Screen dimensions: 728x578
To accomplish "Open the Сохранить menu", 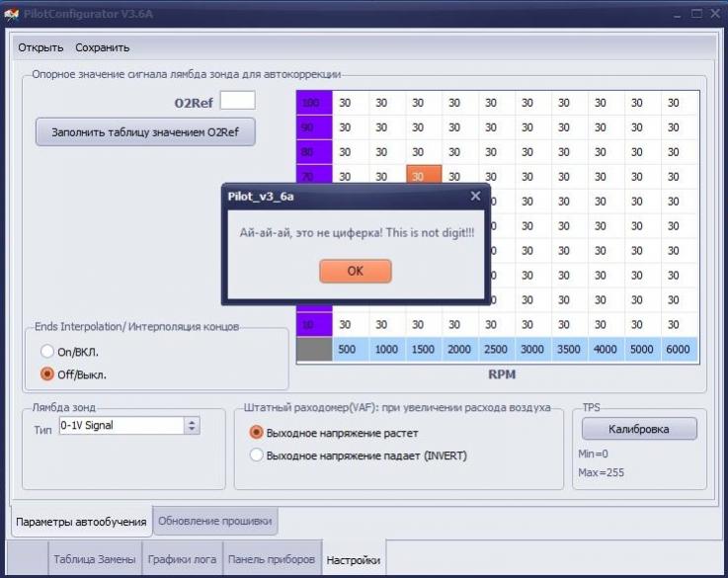I will pyautogui.click(x=102, y=47).
